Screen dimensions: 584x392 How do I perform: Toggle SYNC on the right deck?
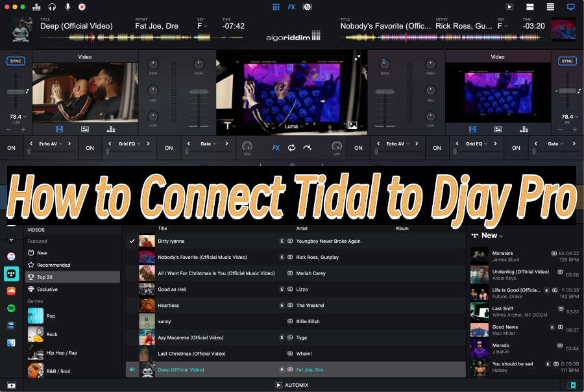point(567,61)
